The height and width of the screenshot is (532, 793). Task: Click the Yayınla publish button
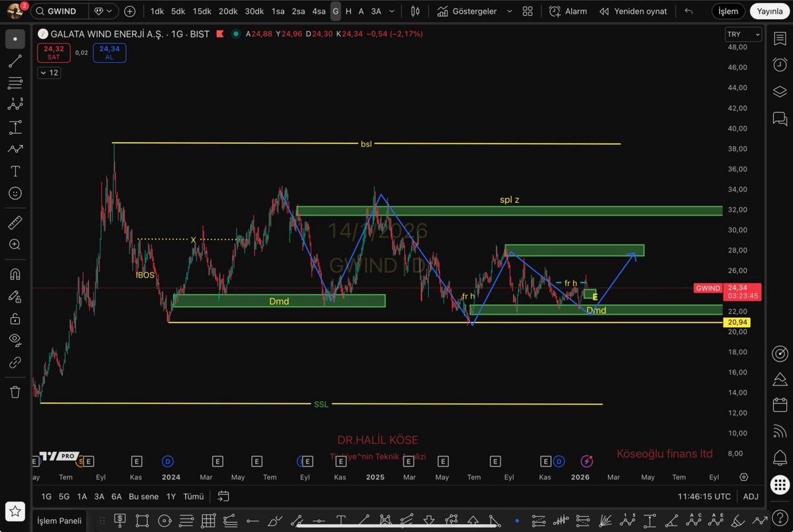point(770,11)
